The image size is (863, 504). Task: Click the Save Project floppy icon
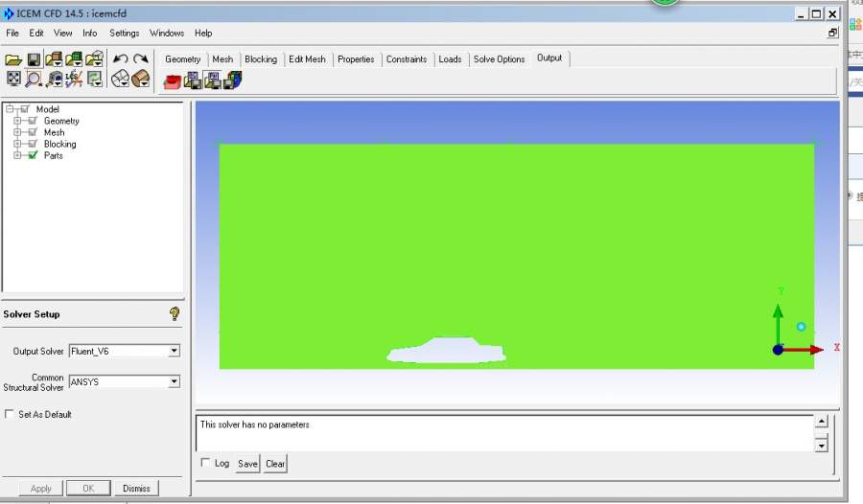pos(34,59)
